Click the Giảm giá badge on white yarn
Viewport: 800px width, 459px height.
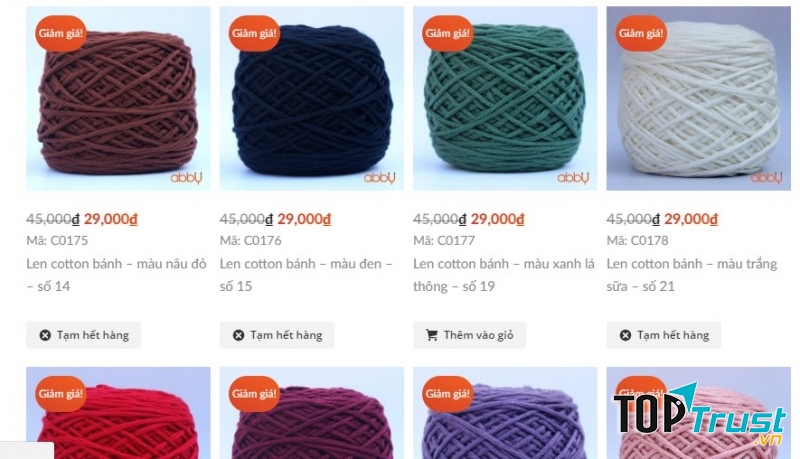(x=641, y=34)
